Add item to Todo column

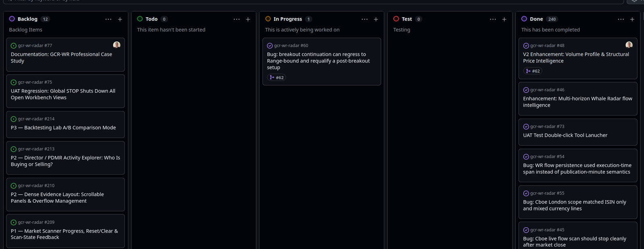[248, 19]
